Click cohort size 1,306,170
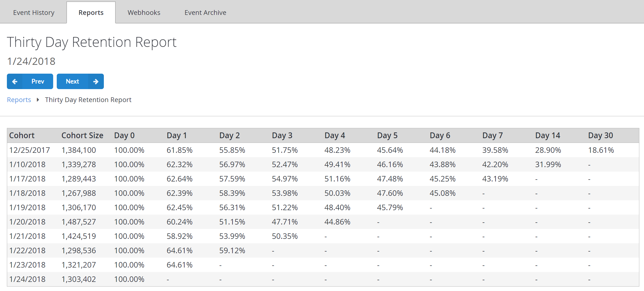Screen dimensions: 644x291 (x=79, y=207)
